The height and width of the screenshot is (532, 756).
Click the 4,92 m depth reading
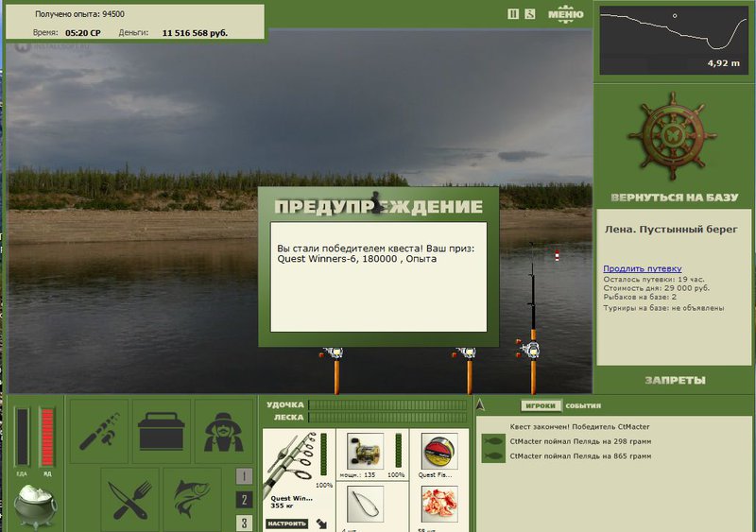tap(723, 63)
